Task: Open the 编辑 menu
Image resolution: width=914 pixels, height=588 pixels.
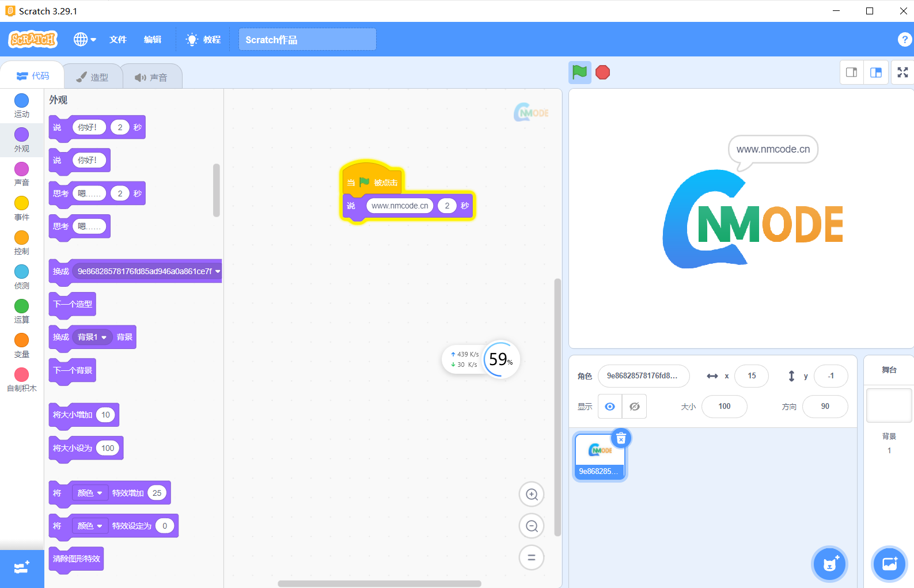Action: 153,39
